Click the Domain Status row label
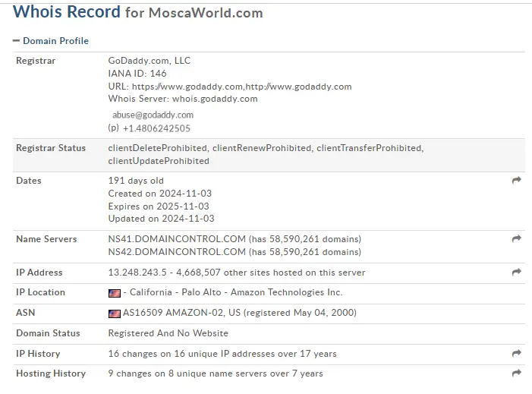The height and width of the screenshot is (394, 532). (48, 333)
